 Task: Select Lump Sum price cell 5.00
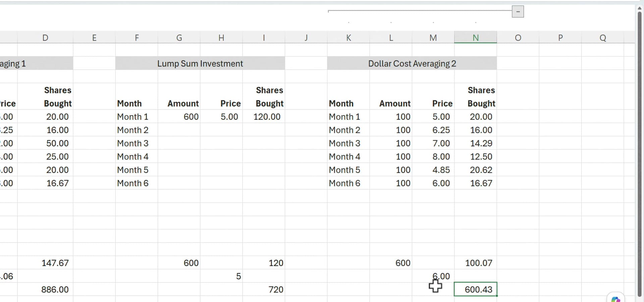[221, 117]
